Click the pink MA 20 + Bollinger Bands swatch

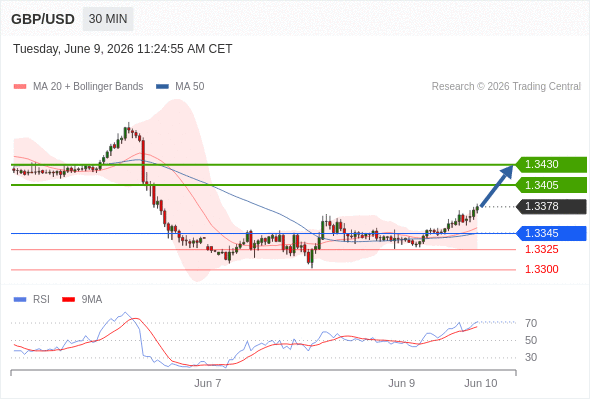pos(20,87)
